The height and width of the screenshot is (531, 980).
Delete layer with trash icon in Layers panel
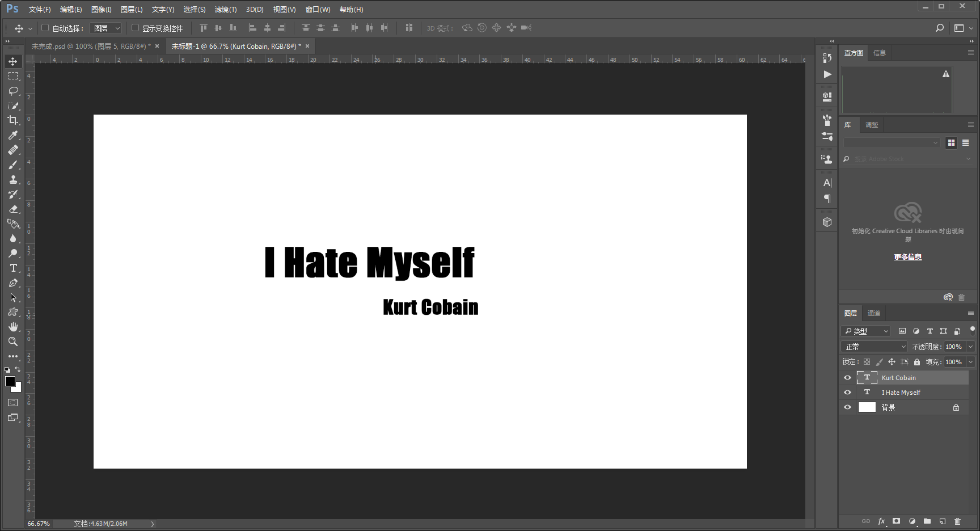958,521
